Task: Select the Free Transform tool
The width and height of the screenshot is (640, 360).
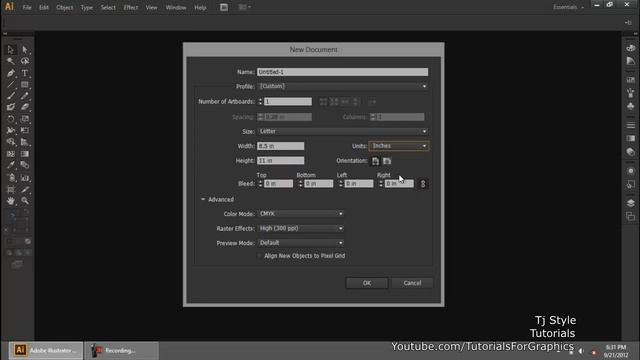Action: tap(25, 131)
